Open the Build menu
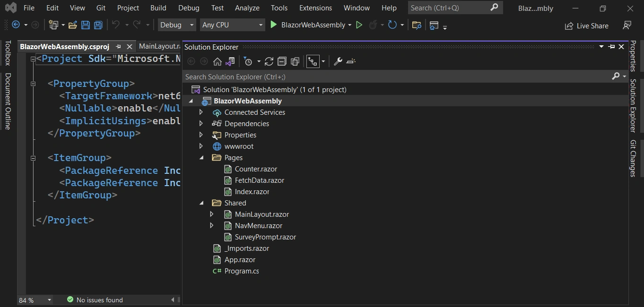This screenshot has height=307, width=644. tap(158, 8)
